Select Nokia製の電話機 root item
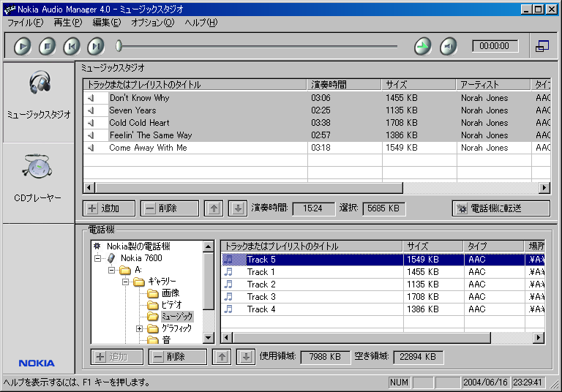562x392 pixels. pos(138,246)
